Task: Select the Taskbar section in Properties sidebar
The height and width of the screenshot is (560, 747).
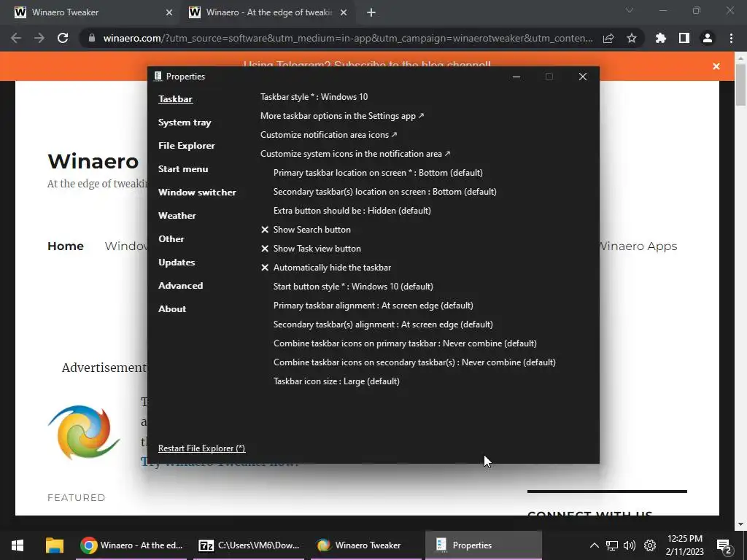Action: pyautogui.click(x=175, y=99)
